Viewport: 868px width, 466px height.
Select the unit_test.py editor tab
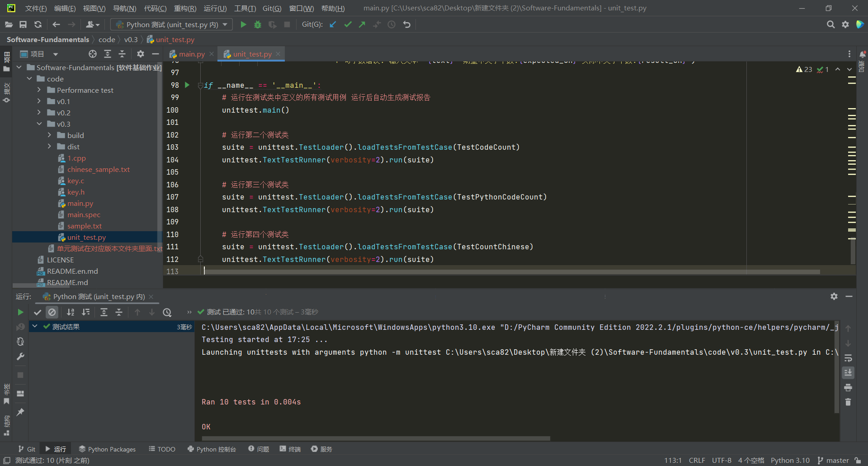pyautogui.click(x=252, y=54)
